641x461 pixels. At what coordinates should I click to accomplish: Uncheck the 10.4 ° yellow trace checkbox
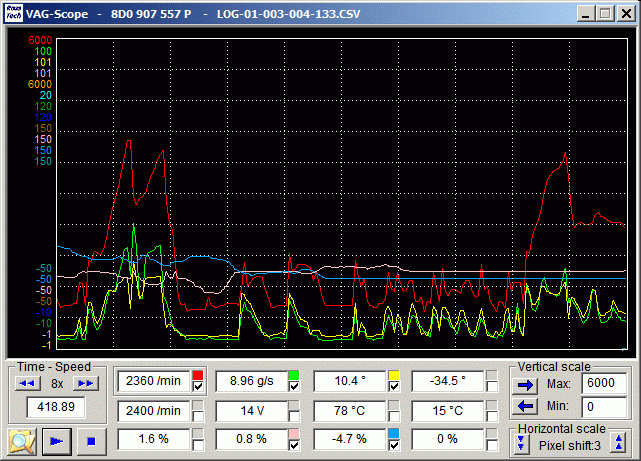coord(394,386)
